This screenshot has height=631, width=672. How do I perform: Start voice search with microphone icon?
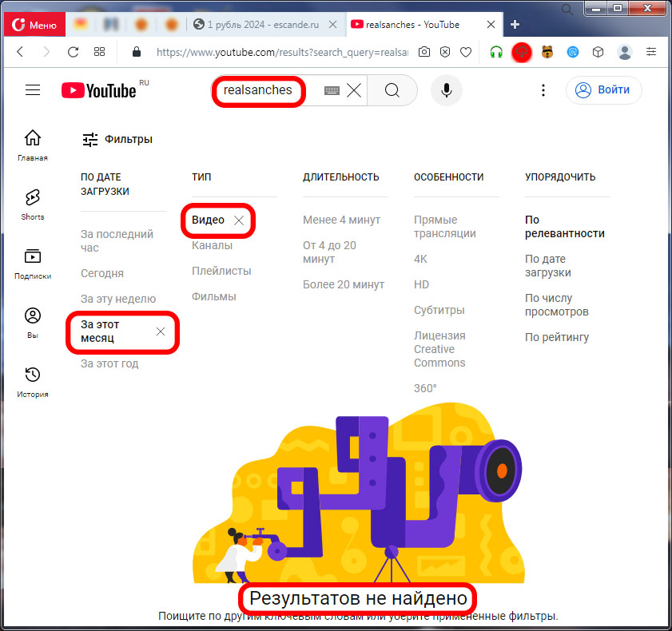click(447, 90)
